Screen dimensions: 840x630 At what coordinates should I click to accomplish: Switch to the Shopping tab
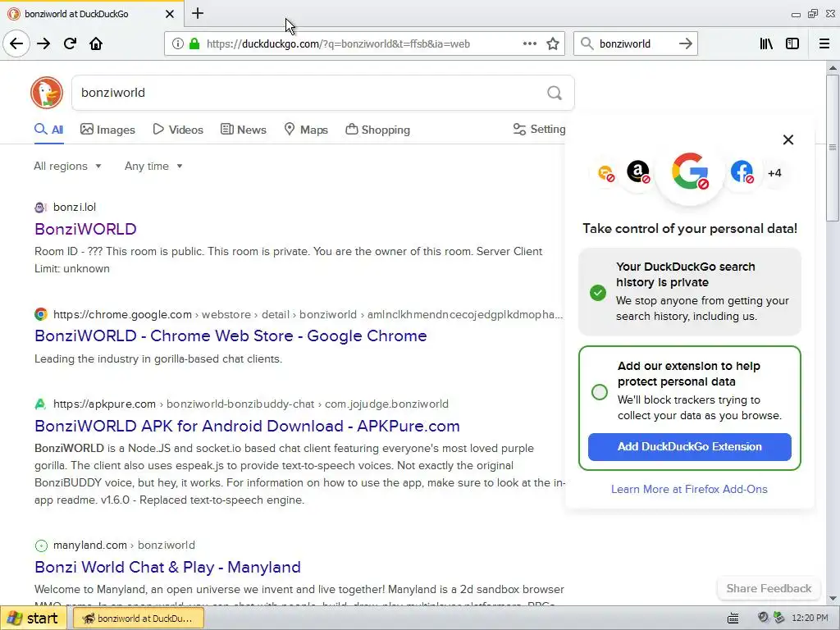[x=377, y=130]
